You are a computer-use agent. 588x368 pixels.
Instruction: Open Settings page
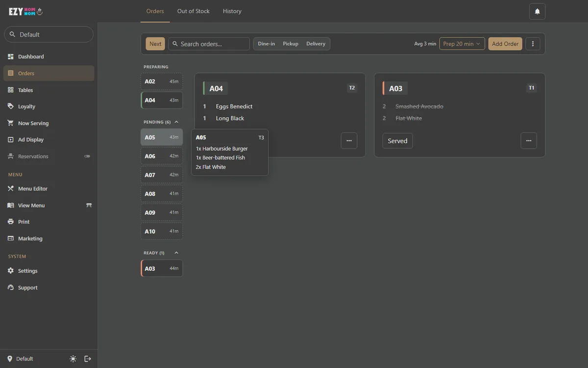click(x=49, y=271)
